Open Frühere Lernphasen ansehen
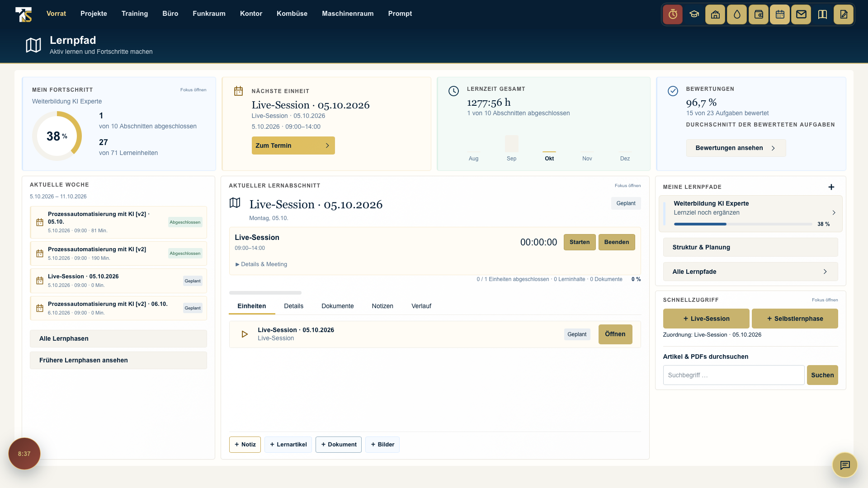The height and width of the screenshot is (488, 868). click(118, 360)
